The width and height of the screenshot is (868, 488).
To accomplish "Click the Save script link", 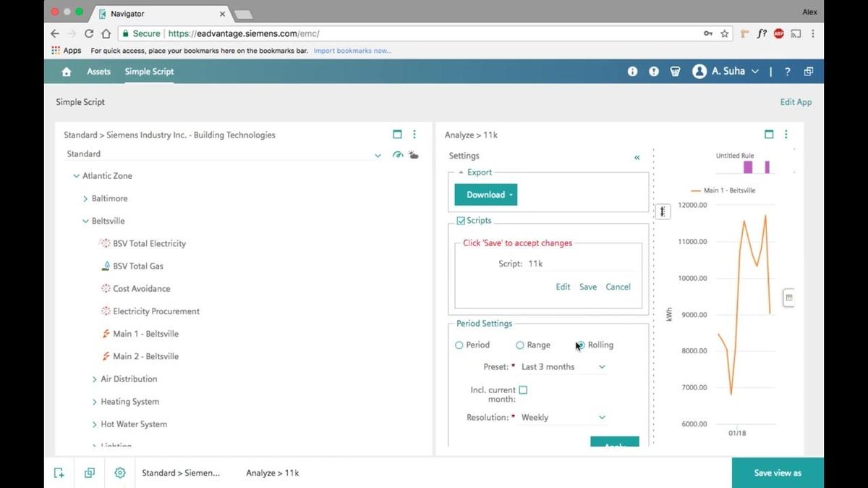I will (588, 287).
